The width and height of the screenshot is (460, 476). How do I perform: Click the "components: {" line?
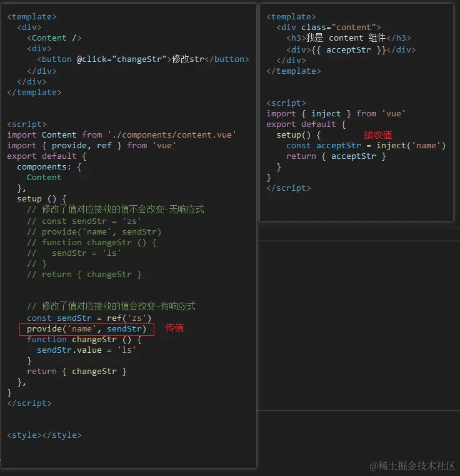pos(49,166)
